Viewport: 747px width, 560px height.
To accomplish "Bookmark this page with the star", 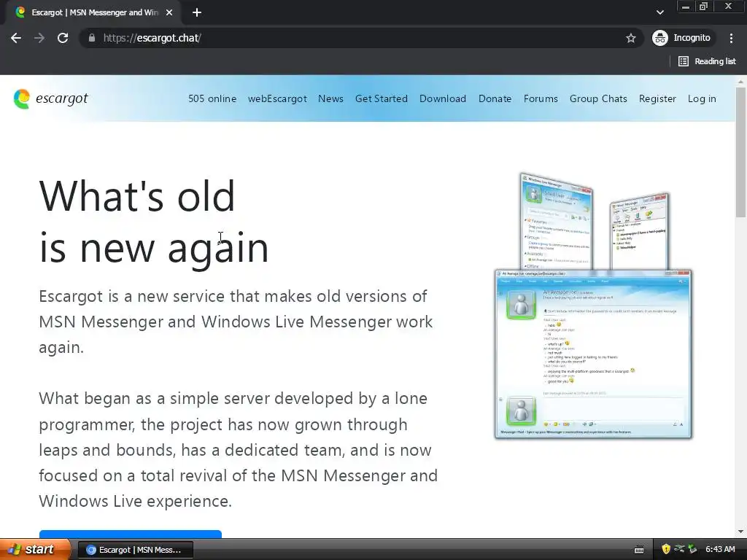I will pos(631,38).
